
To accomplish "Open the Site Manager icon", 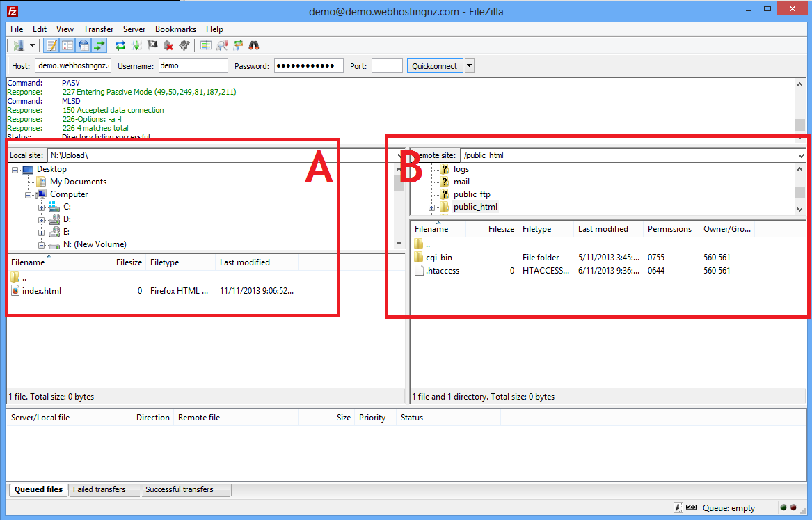I will click(16, 45).
